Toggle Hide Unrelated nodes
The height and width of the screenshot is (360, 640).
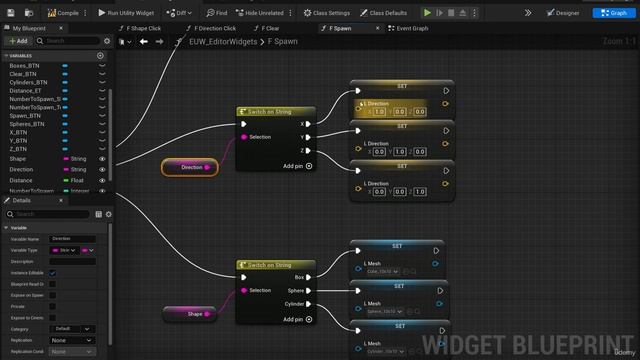(260, 13)
